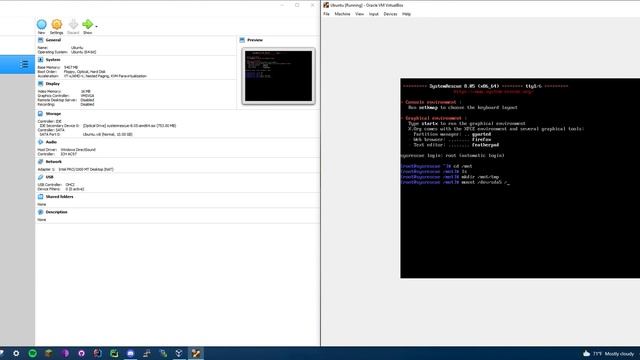Click the optical drive systemrescue ISO entry
Image resolution: width=640 pixels, height=360 pixels.
(129, 126)
